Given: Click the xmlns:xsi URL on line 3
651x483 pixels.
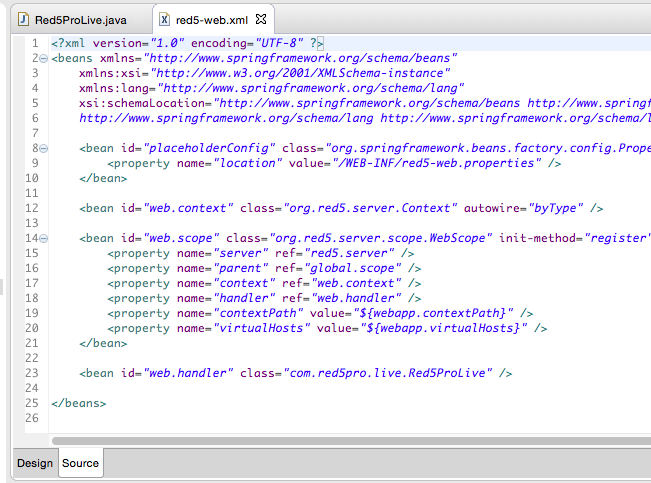Looking at the screenshot, I should (300, 73).
